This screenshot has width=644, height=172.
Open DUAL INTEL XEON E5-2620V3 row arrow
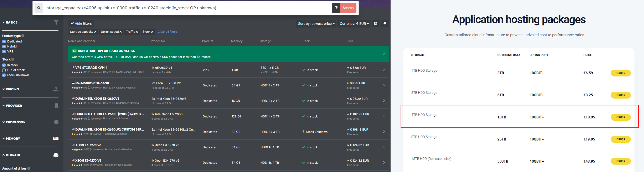pyautogui.click(x=384, y=101)
